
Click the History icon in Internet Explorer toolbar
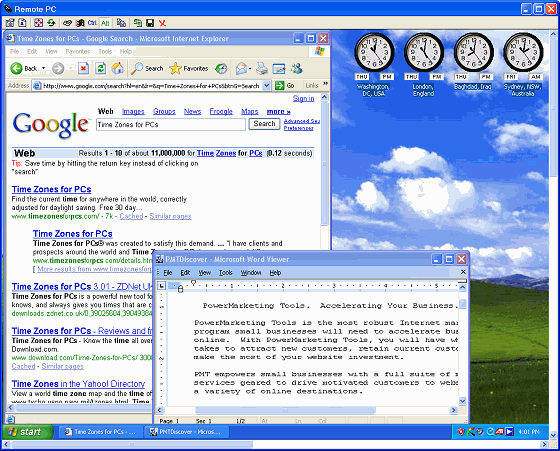221,68
